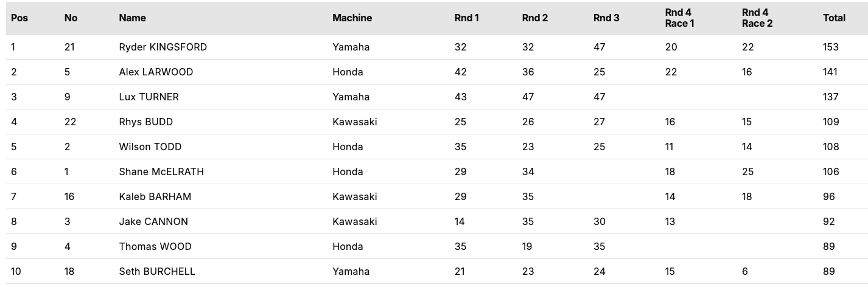Click the Rnd 3 column header
Screen dimensions: 868x287
coord(606,18)
